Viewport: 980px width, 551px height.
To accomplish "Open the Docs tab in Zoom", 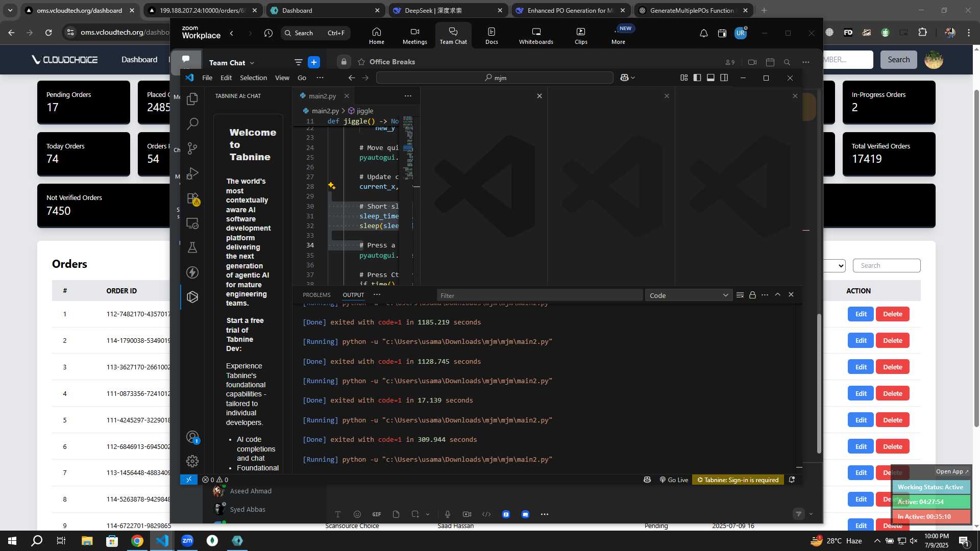I will pos(492,36).
